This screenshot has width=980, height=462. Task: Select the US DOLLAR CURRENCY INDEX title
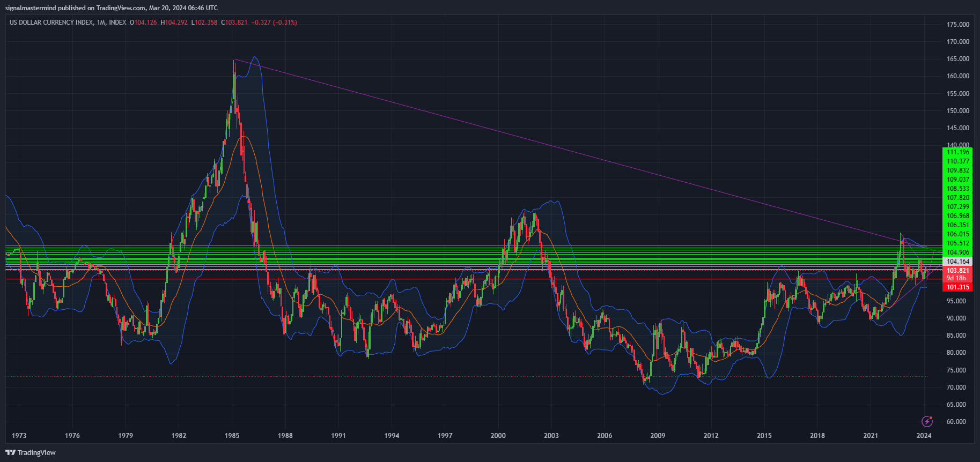click(x=51, y=23)
